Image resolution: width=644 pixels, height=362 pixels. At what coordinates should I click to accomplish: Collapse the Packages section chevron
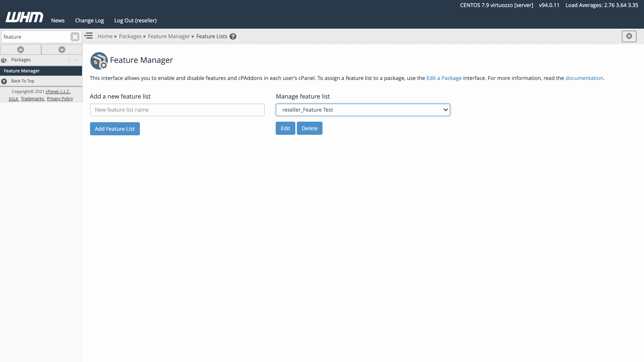click(x=75, y=60)
